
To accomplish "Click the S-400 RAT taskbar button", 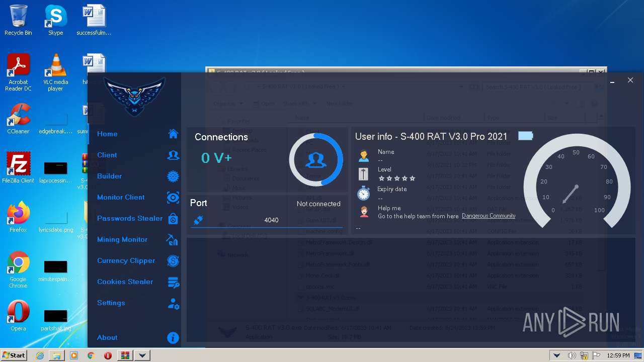I will pyautogui.click(x=142, y=355).
